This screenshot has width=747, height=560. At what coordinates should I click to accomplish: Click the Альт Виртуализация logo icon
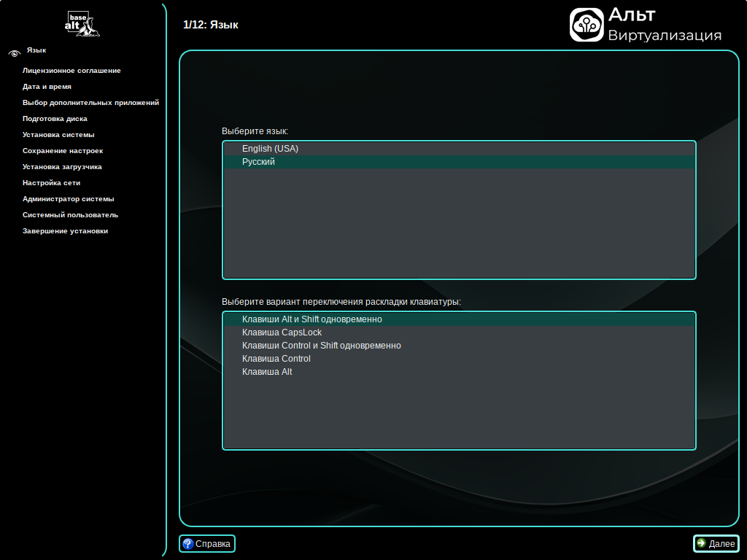(x=587, y=25)
